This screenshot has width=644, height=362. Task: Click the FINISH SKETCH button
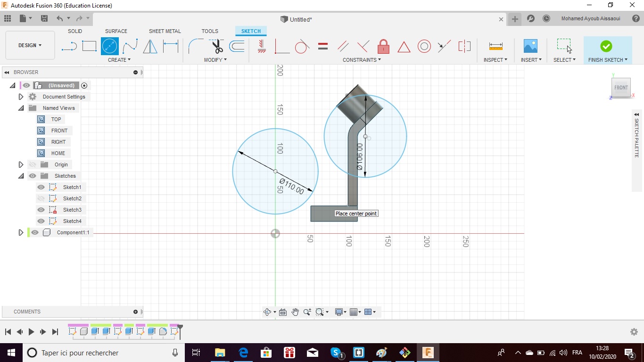pos(606,46)
